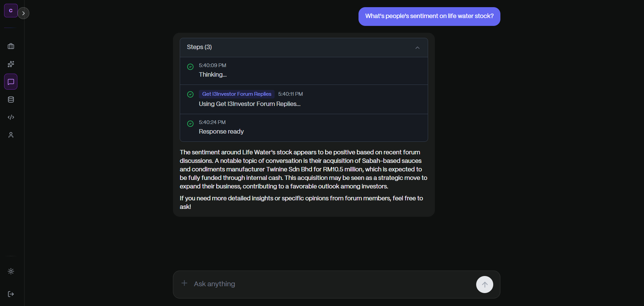Click the Steps (3) header

(x=199, y=47)
